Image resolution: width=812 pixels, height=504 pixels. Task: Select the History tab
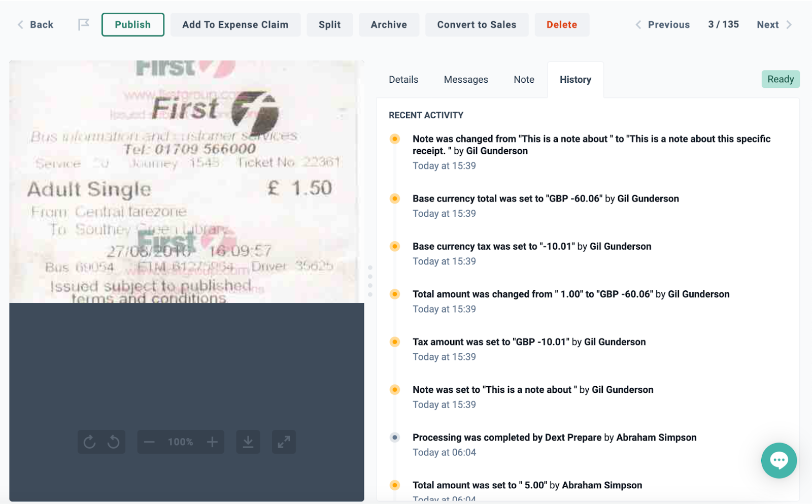tap(576, 80)
